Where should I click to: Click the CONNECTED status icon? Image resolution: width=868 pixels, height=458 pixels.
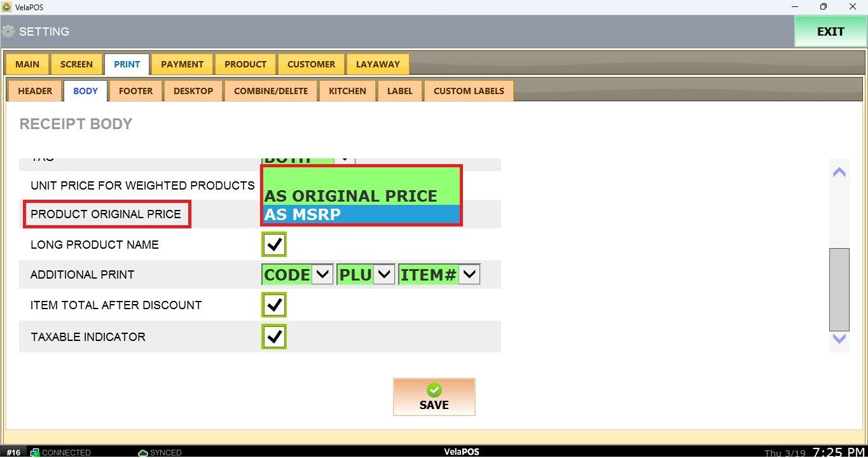[x=35, y=452]
